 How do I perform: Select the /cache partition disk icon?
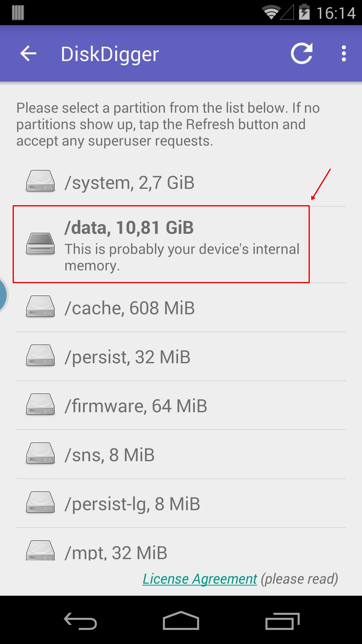tap(40, 307)
